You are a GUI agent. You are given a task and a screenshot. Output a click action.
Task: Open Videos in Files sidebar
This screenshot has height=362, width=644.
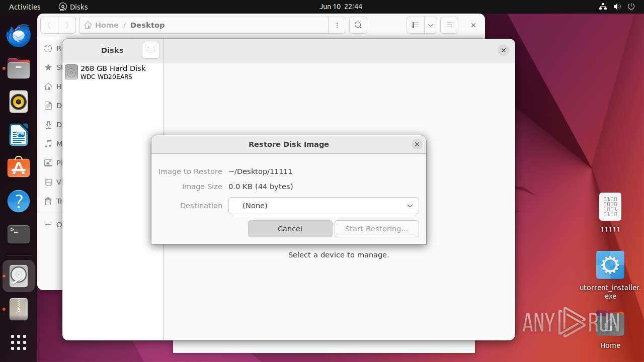click(52, 182)
